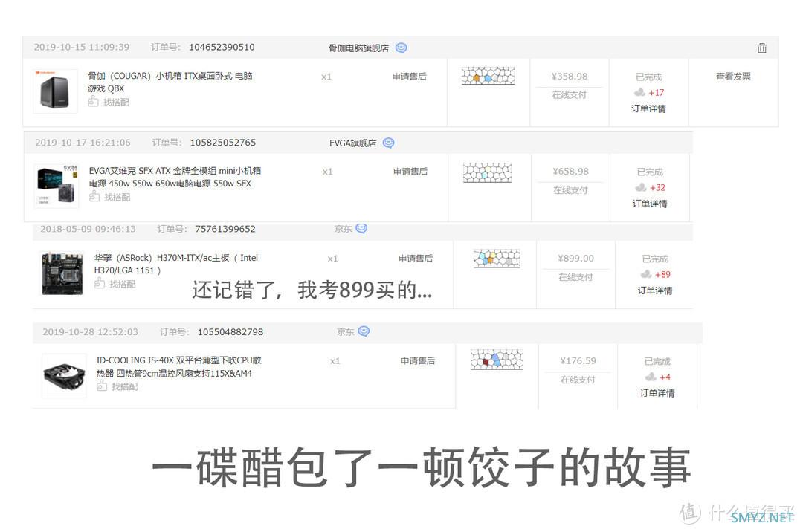Screen dimensions: 803x532
Task: Click 找搭配 icon under EVGA power supply
Action: (94, 196)
